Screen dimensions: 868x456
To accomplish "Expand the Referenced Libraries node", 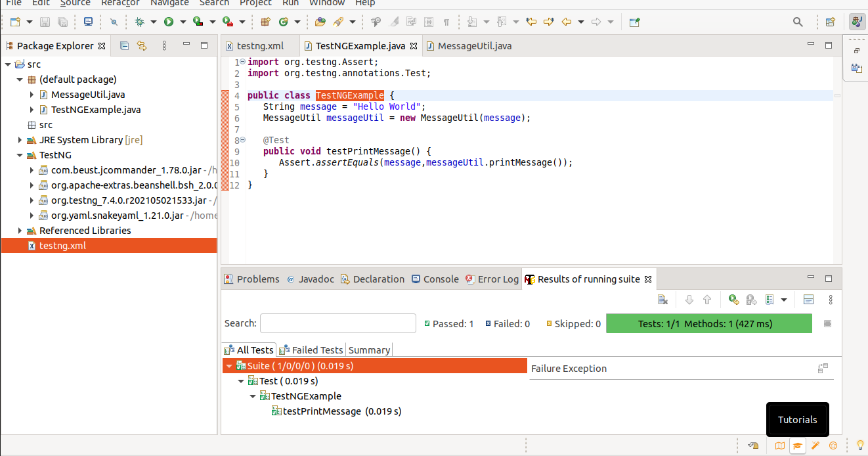I will point(19,230).
